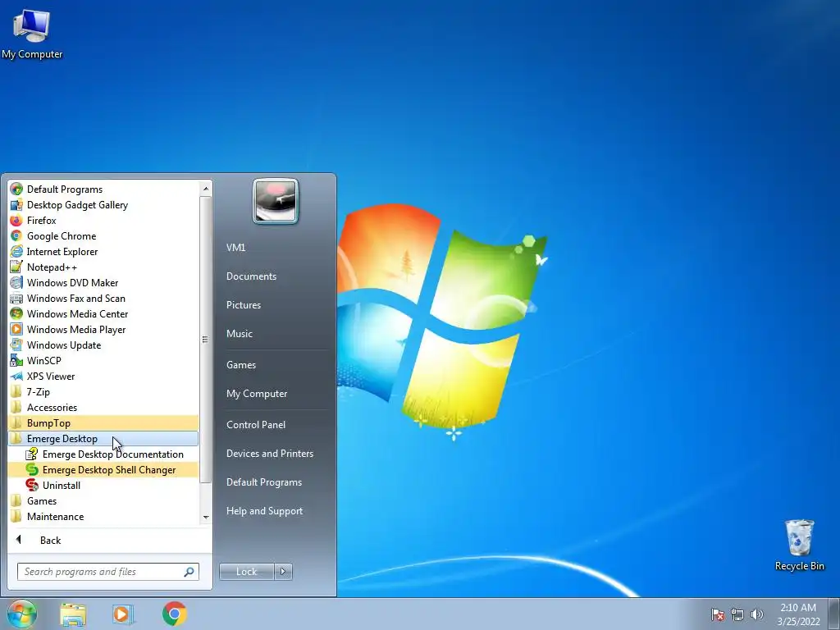840x630 pixels.
Task: Collapse the Emerge Desktop folder
Action: coord(103,439)
